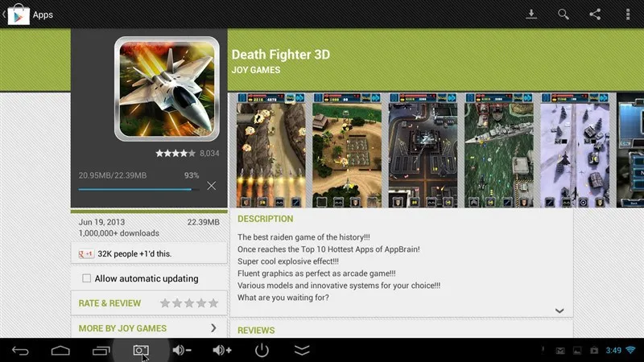The width and height of the screenshot is (644, 362).
Task: Lower volume with speaker minus icon
Action: pos(182,350)
